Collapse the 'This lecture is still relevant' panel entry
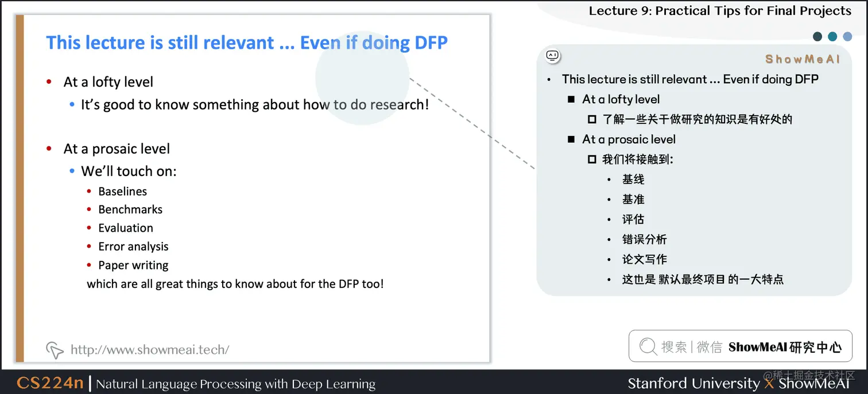 tap(690, 79)
